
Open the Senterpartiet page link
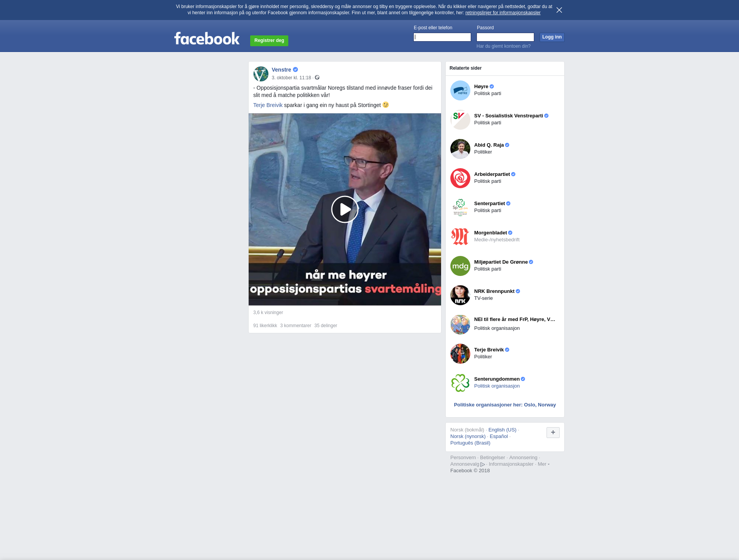(490, 204)
